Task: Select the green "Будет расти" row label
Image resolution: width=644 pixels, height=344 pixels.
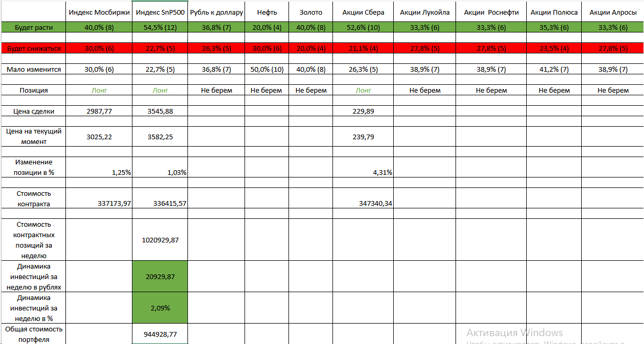Action: tap(34, 27)
